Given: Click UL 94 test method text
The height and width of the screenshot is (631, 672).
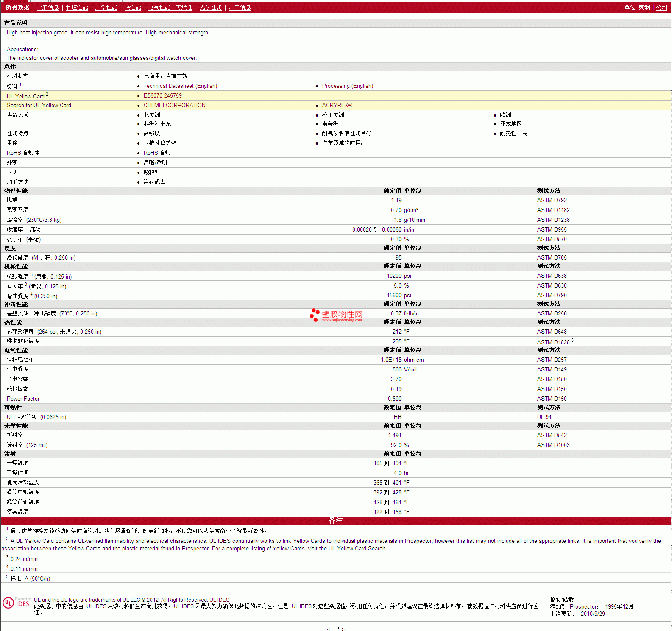Looking at the screenshot, I should click(x=544, y=417).
